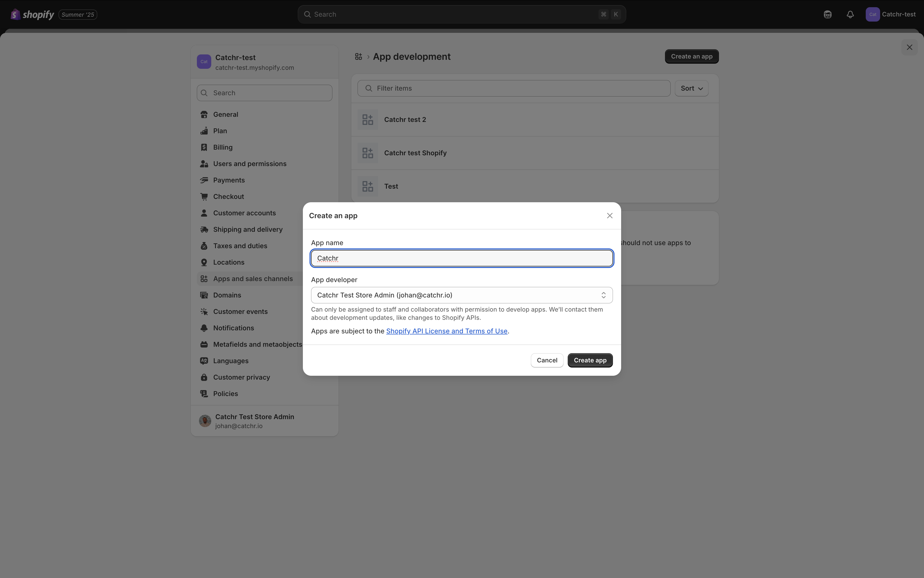Click the Customer accounts person icon
This screenshot has width=924, height=578.
(204, 213)
